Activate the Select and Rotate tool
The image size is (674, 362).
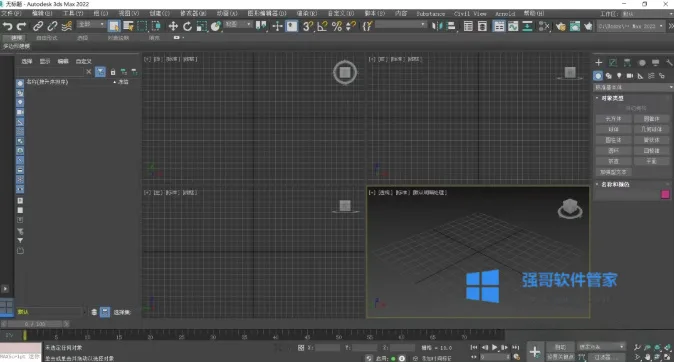coord(187,26)
